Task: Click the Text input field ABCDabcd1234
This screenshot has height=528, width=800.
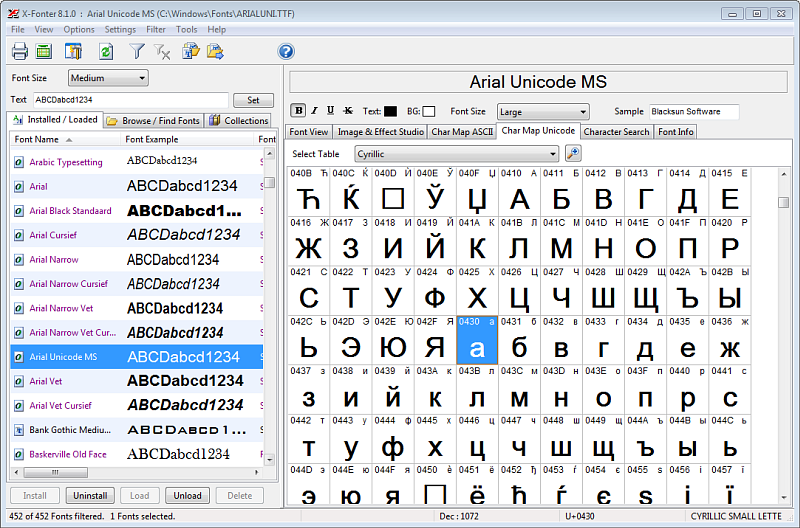Action: [x=131, y=100]
